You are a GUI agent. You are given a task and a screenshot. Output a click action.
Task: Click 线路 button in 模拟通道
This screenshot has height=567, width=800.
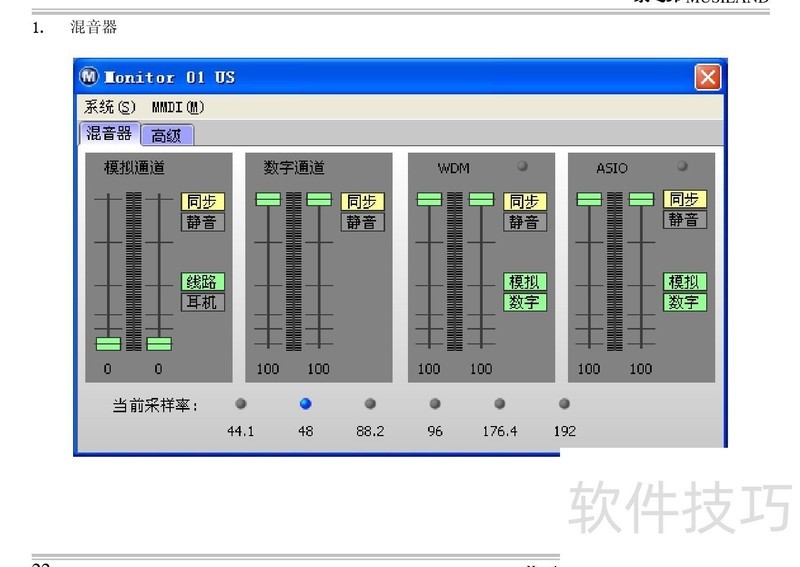pos(203,282)
